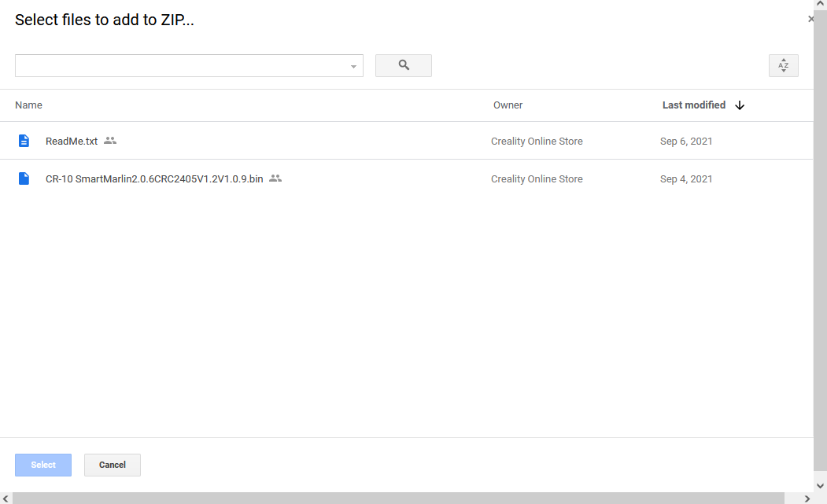Click the horizontal scrollbar thumb

[398, 498]
